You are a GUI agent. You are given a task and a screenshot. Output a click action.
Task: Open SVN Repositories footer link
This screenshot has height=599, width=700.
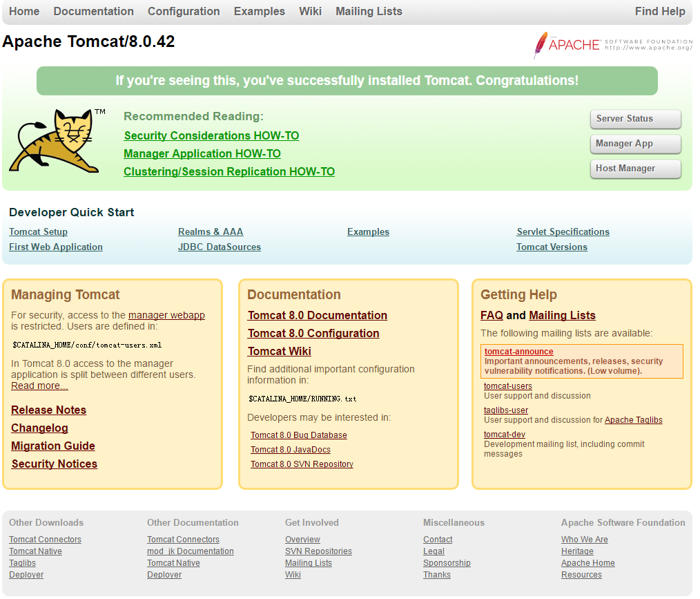318,551
